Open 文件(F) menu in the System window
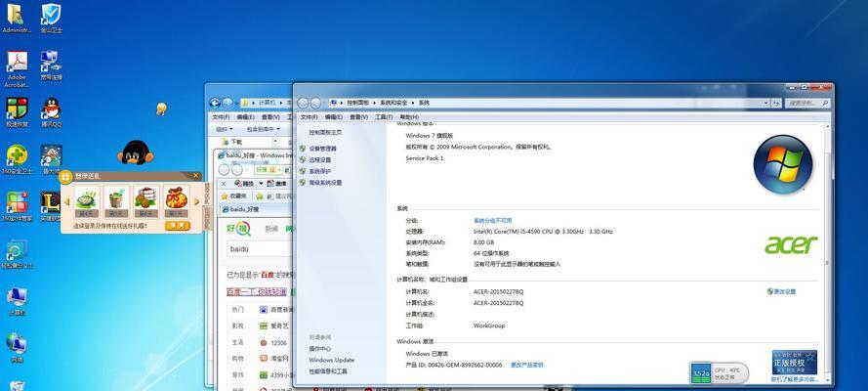 tap(309, 117)
